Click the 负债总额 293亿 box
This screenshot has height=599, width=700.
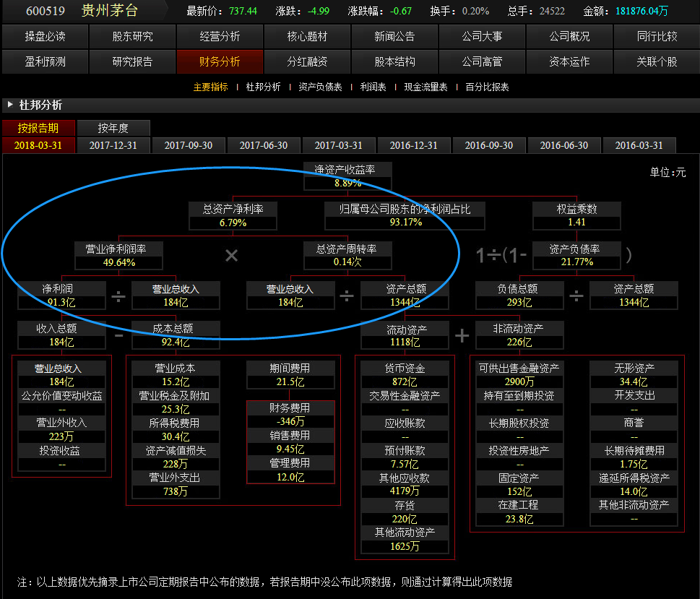click(519, 296)
